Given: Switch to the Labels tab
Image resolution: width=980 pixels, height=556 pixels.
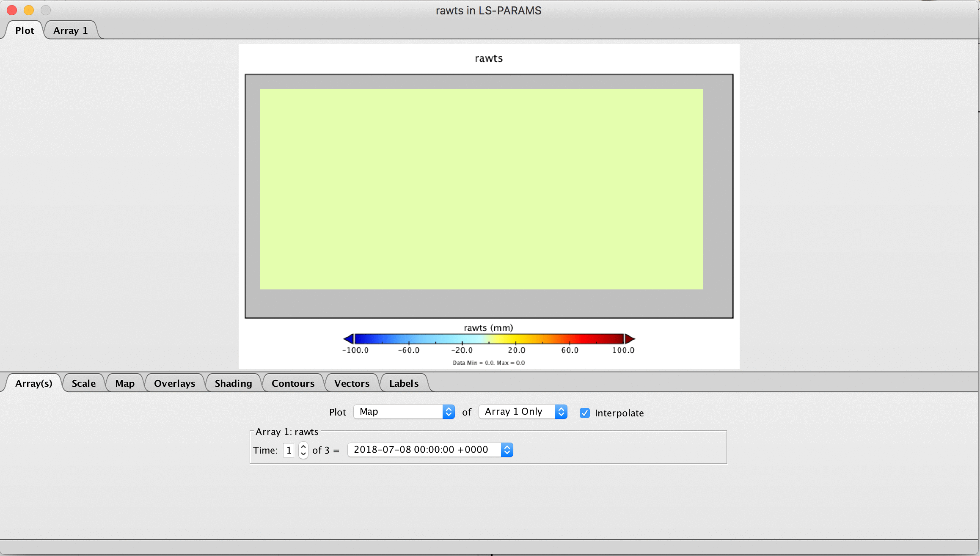Looking at the screenshot, I should pyautogui.click(x=403, y=383).
